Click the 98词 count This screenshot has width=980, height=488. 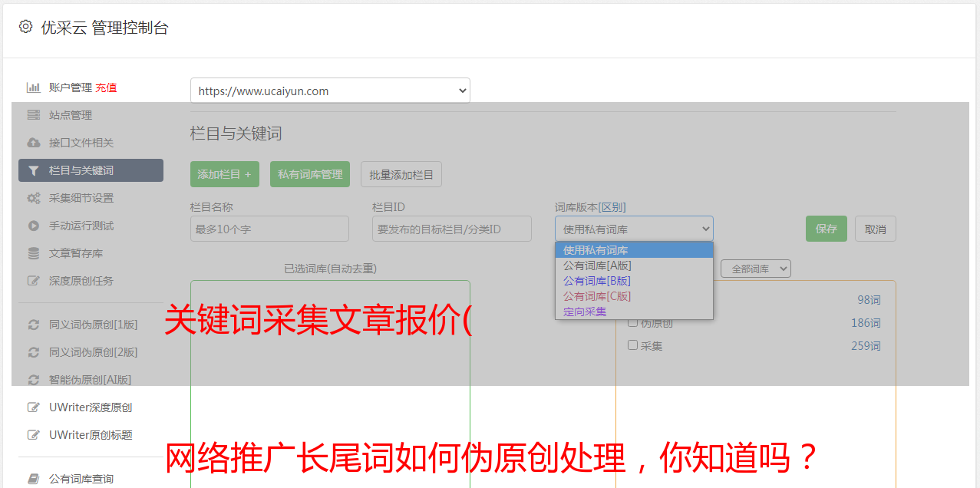click(x=869, y=300)
